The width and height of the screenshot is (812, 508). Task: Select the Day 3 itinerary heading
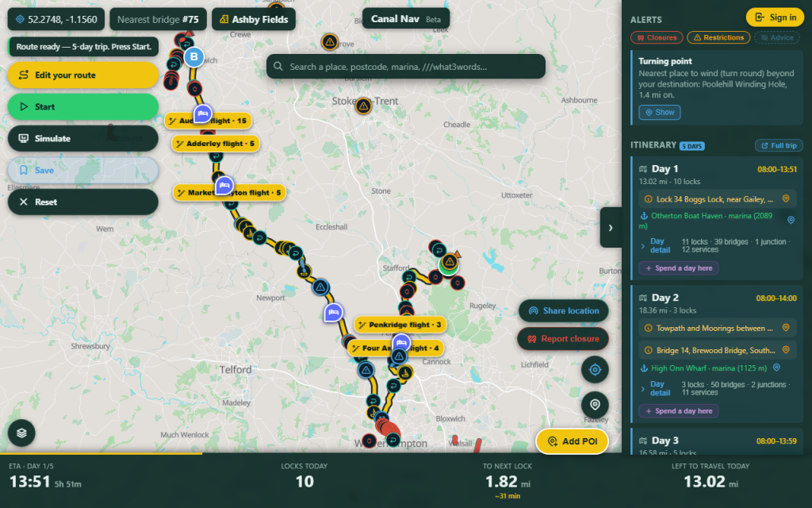(665, 441)
